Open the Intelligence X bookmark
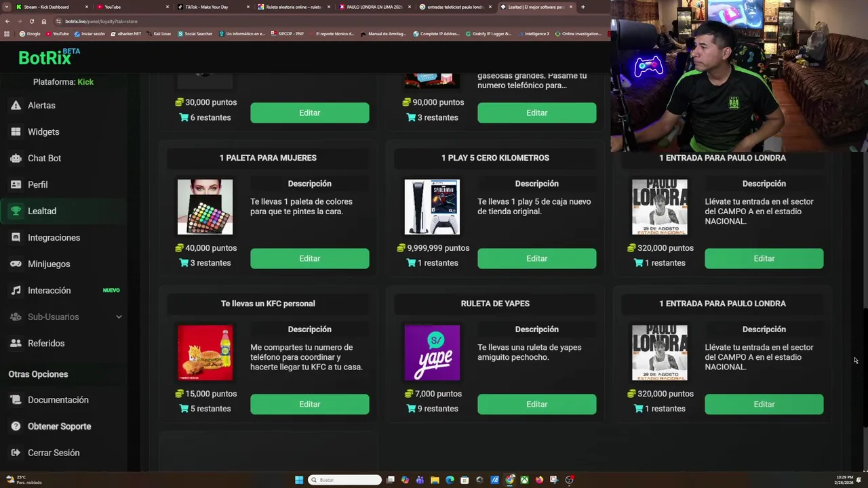868x488 pixels. [x=534, y=33]
